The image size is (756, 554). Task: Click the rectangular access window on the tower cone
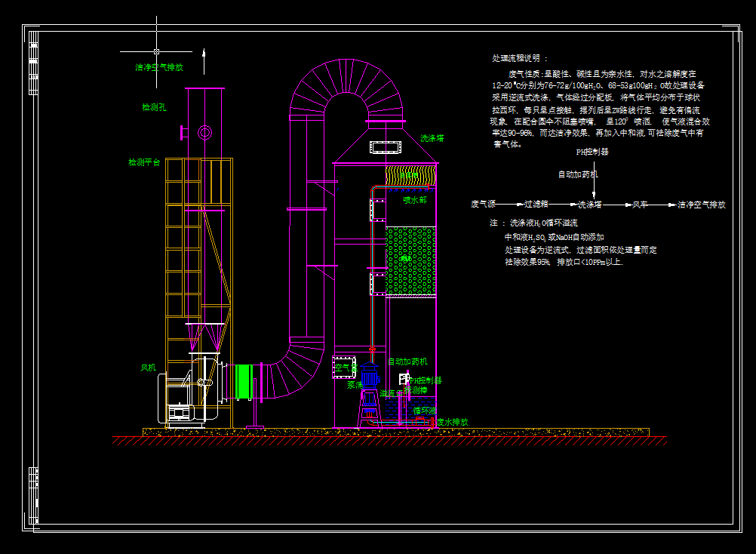pyautogui.click(x=386, y=147)
